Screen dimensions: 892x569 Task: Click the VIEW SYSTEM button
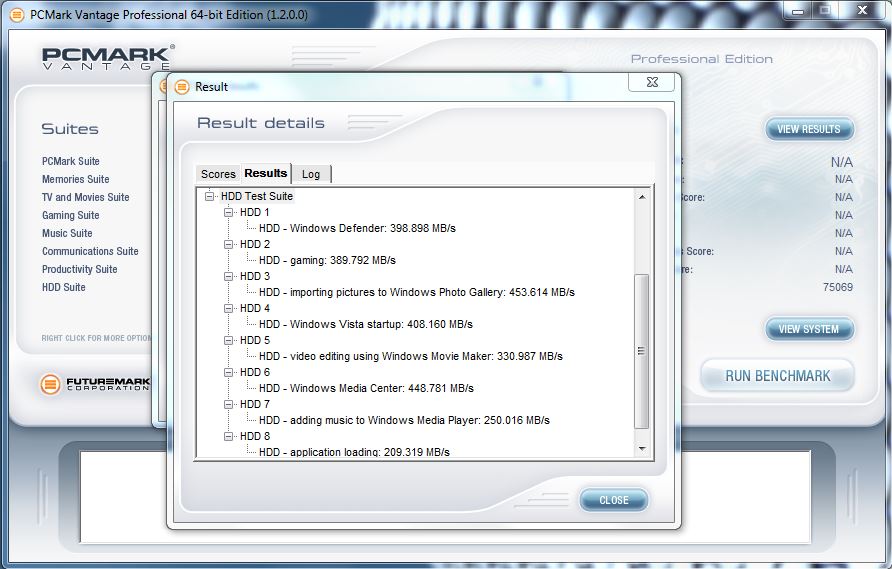(x=809, y=329)
